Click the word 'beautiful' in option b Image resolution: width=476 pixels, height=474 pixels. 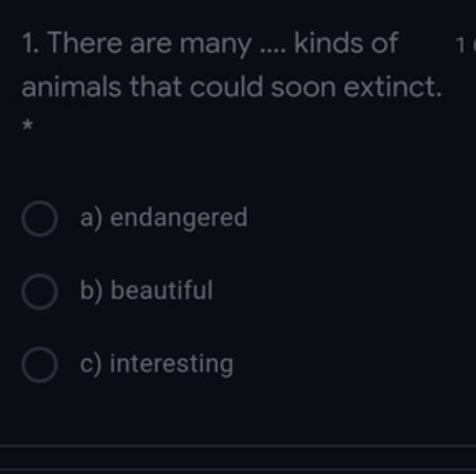point(162,290)
